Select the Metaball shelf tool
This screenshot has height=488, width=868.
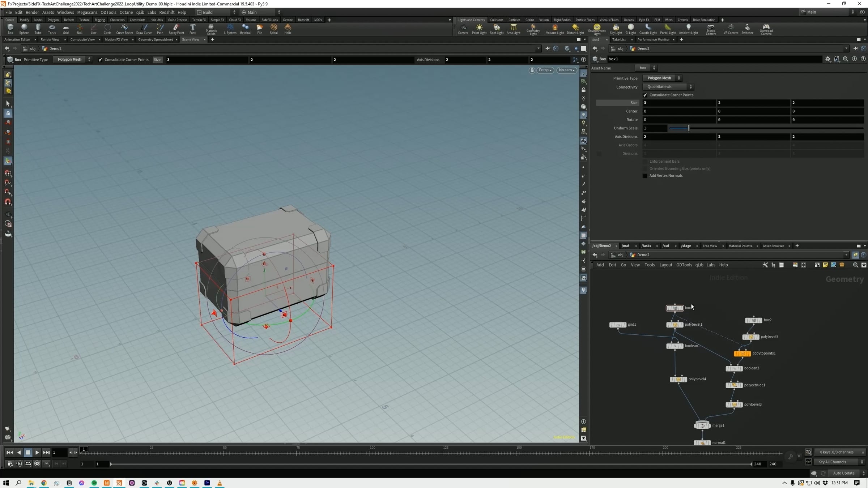coord(245,29)
